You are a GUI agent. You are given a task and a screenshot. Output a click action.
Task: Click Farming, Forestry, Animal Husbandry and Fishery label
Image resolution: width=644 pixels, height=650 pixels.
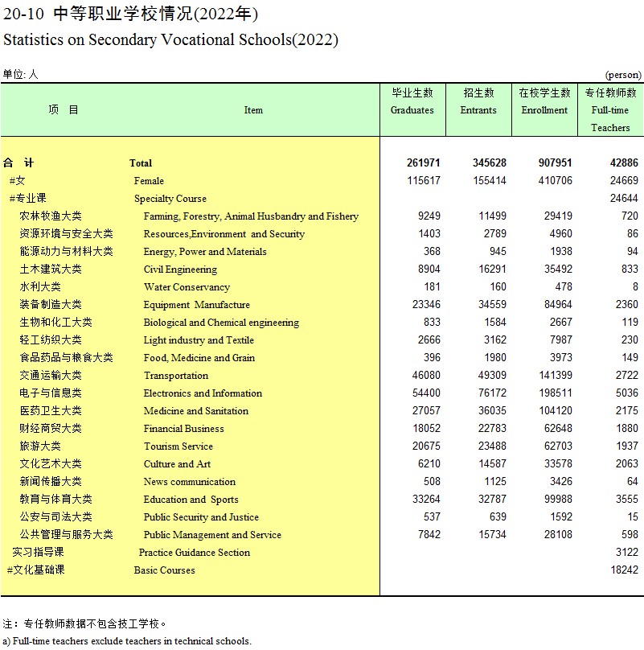[251, 216]
